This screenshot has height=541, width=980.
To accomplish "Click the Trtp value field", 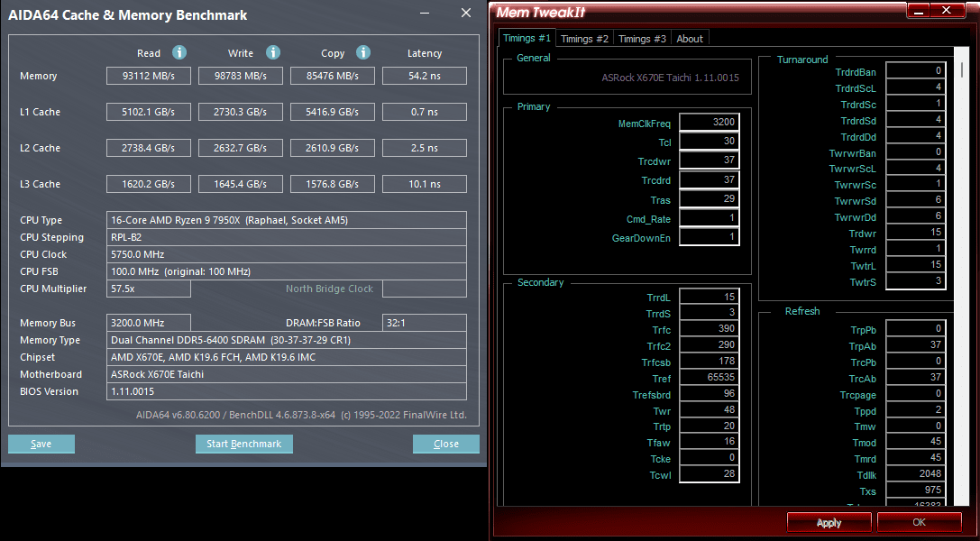I will pos(710,426).
